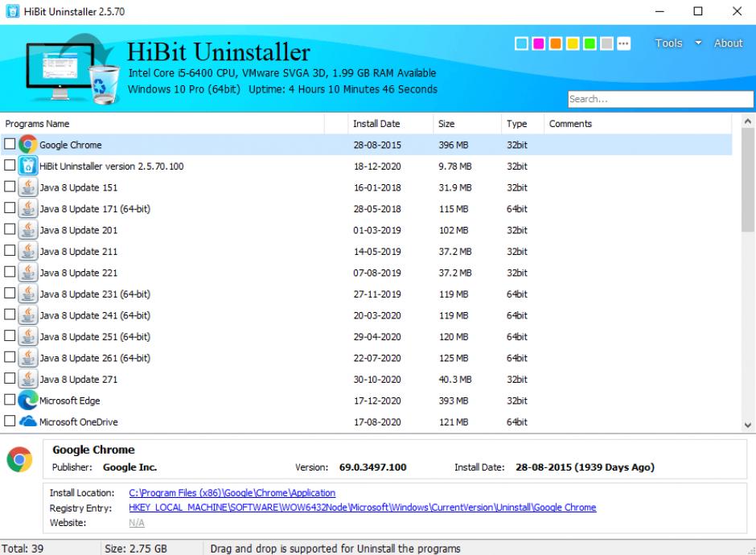Click the Java 8 Update 261 (64-bit) icon

28,357
